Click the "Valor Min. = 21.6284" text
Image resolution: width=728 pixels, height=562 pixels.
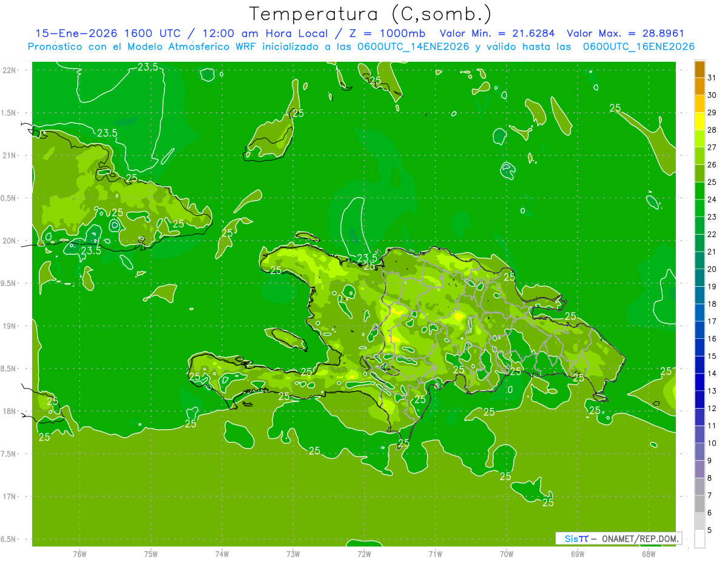[x=497, y=33]
